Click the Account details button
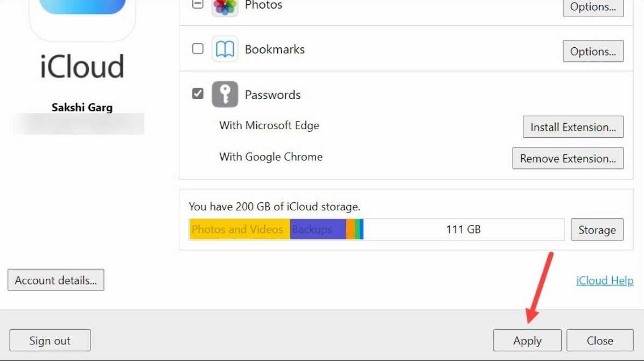Viewport: 644px width, 361px height. point(56,280)
